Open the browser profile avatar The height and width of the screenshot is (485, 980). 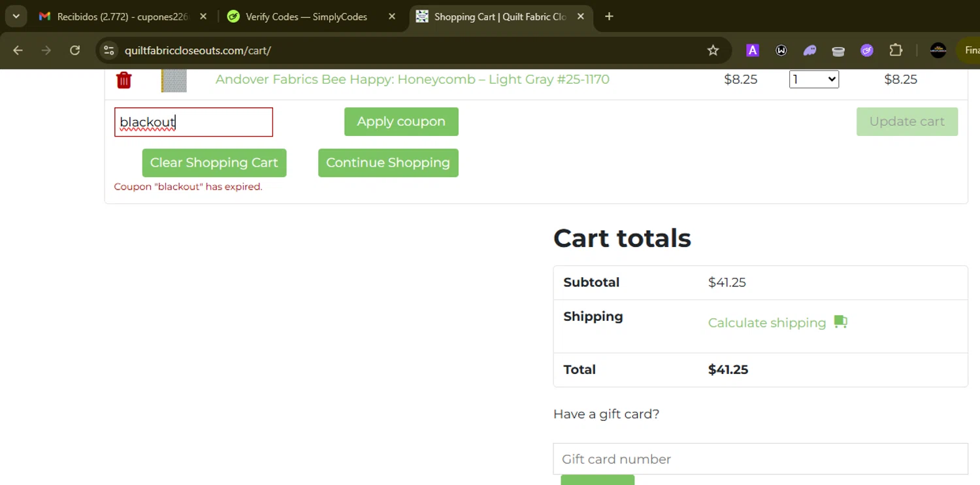[938, 50]
